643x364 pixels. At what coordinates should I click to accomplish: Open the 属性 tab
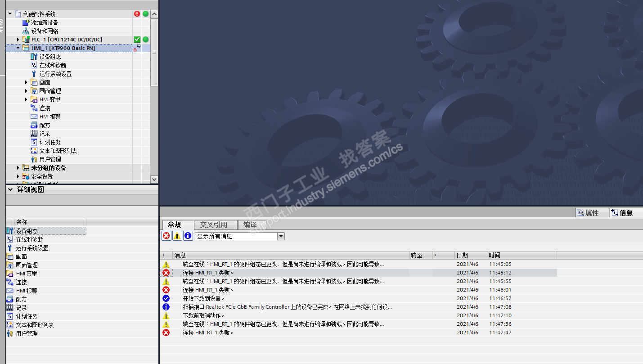(x=593, y=213)
